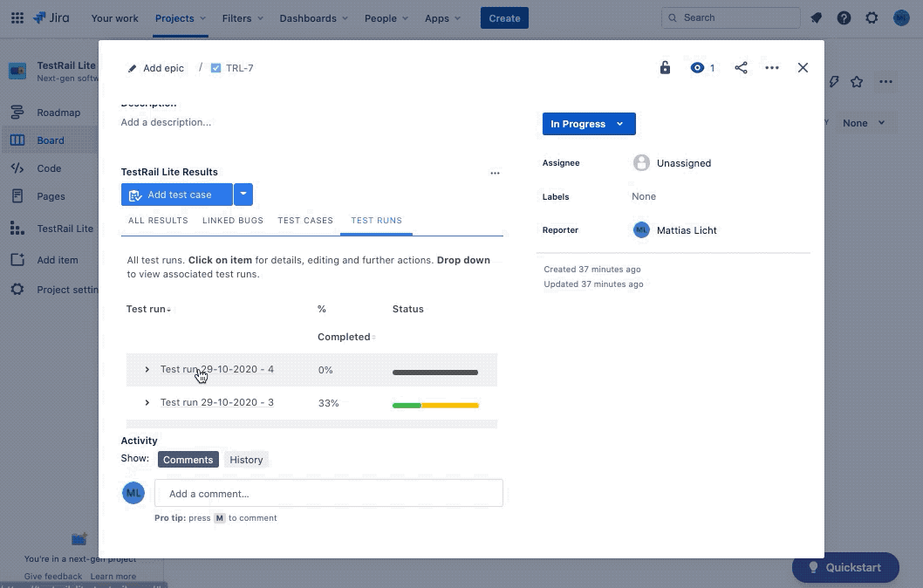Click status bar for run 4

coord(435,372)
